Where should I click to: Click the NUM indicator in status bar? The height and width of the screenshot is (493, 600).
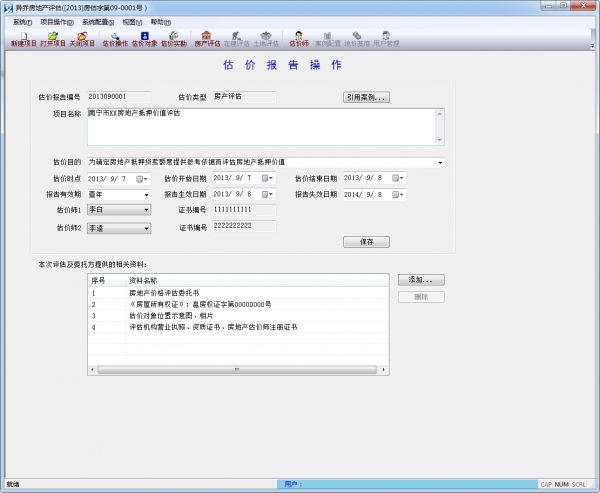[x=561, y=485]
